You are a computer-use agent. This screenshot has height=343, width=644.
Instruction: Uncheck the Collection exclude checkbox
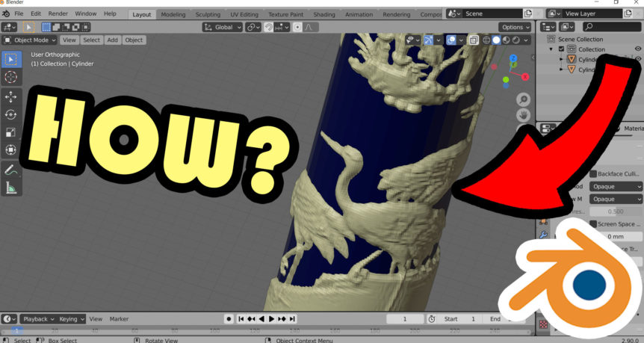coord(561,49)
